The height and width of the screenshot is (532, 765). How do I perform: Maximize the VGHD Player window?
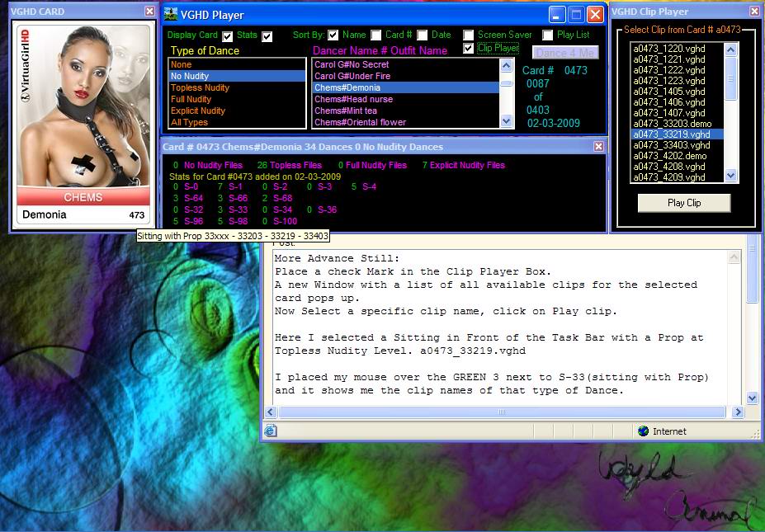576,15
